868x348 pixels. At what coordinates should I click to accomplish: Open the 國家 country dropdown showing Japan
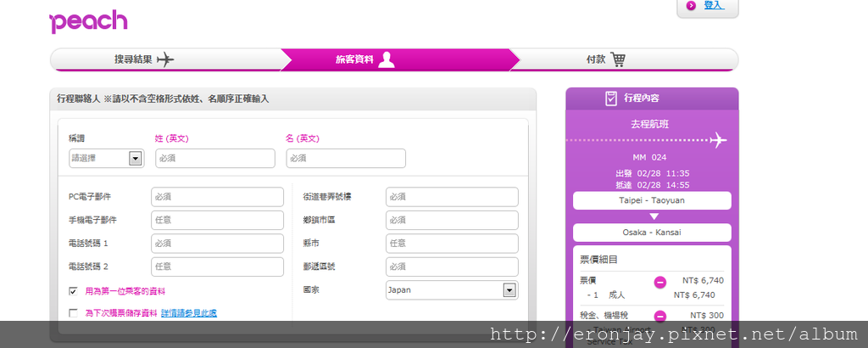click(x=452, y=289)
